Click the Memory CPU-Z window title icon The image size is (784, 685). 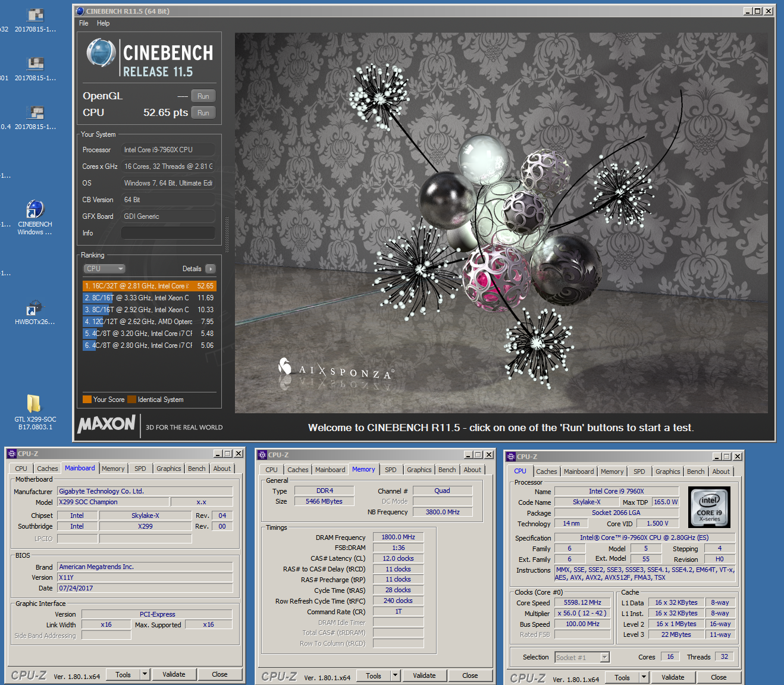(x=262, y=455)
